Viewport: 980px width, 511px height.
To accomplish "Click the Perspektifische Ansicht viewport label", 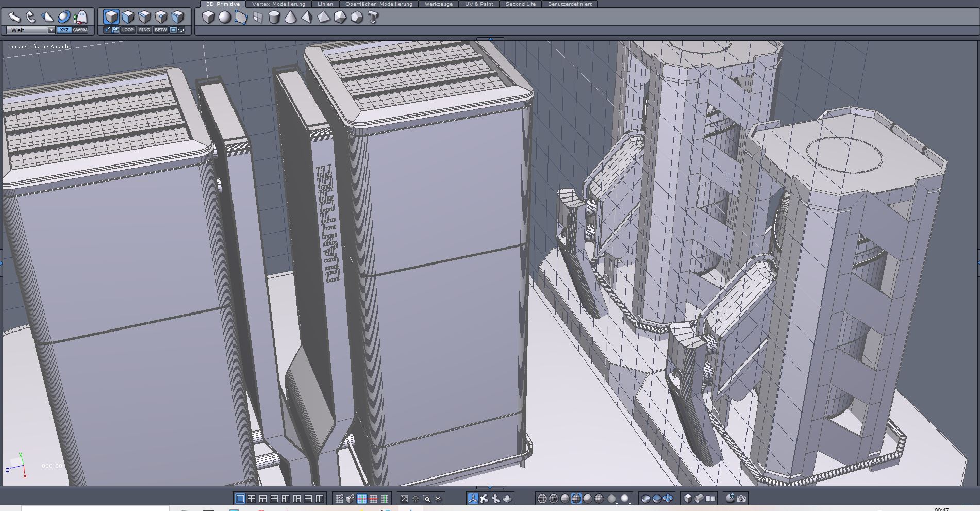I will point(39,47).
